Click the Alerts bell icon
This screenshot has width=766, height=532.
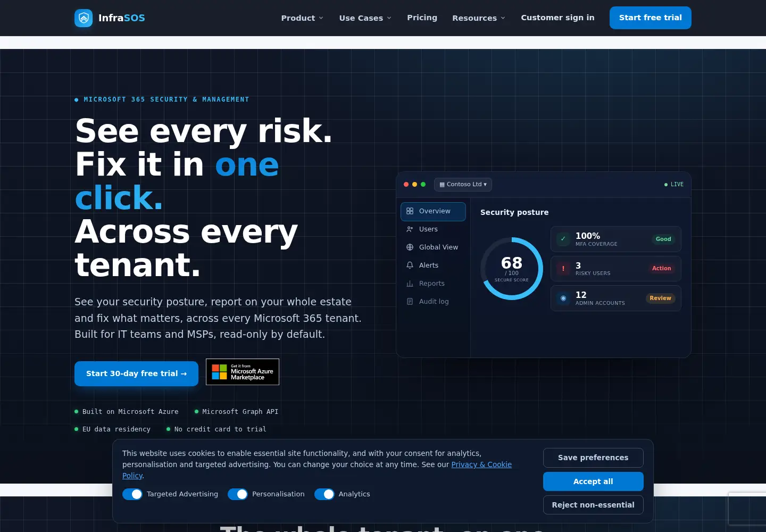click(410, 265)
